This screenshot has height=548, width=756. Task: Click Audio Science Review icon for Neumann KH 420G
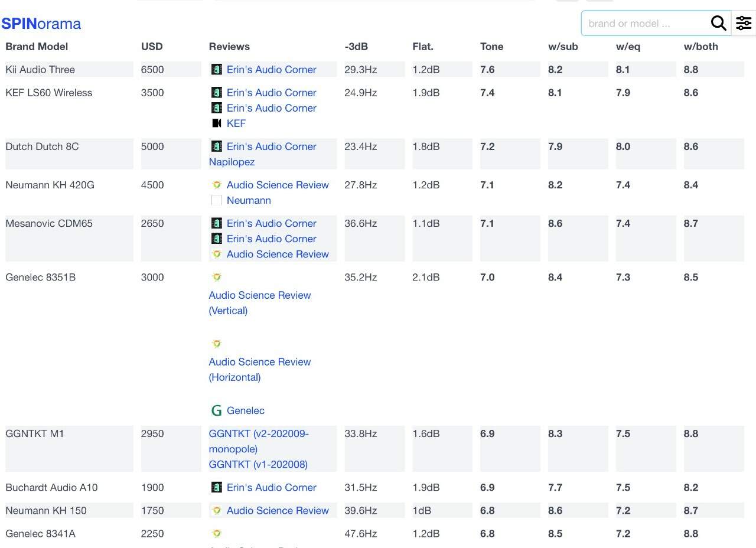tap(217, 185)
